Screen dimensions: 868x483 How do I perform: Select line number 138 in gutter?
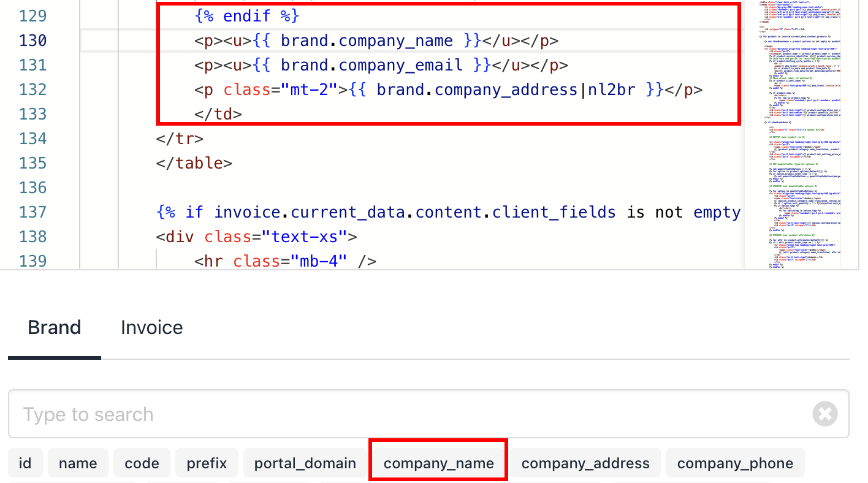click(x=33, y=237)
